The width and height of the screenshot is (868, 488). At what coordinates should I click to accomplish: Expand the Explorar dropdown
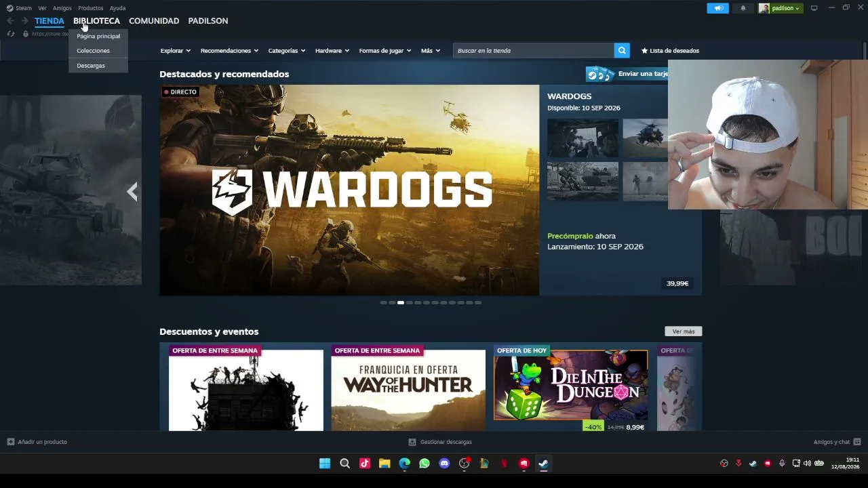point(176,51)
